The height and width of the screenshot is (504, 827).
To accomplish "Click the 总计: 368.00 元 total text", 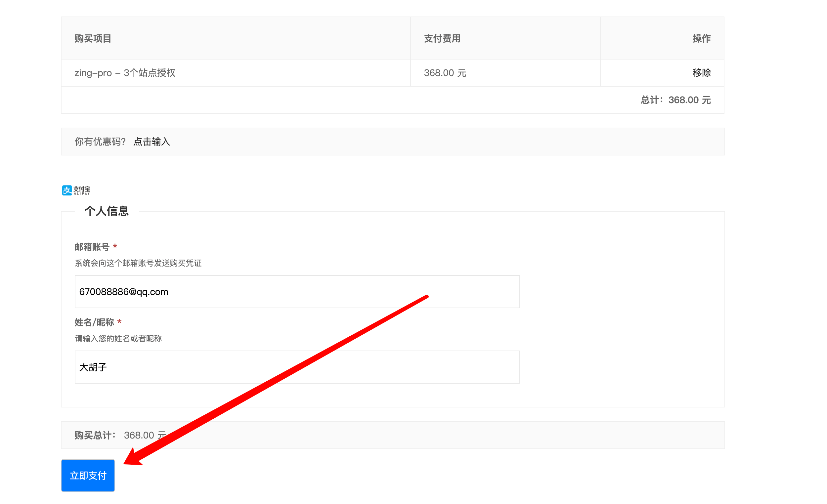I will pyautogui.click(x=675, y=100).
